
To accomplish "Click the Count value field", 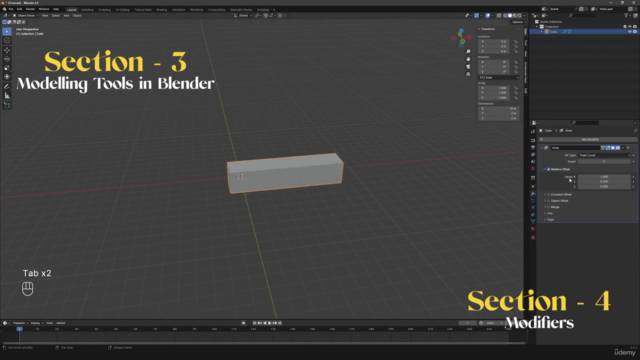I will click(604, 162).
